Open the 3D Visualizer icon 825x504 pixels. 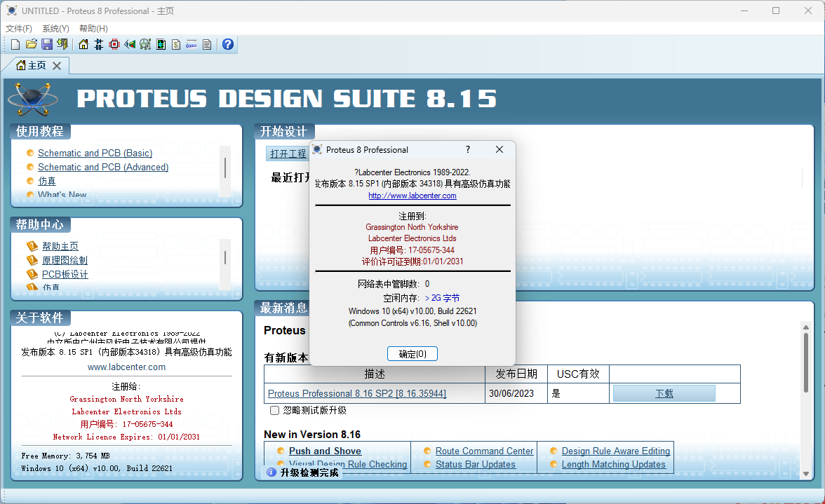[x=129, y=45]
